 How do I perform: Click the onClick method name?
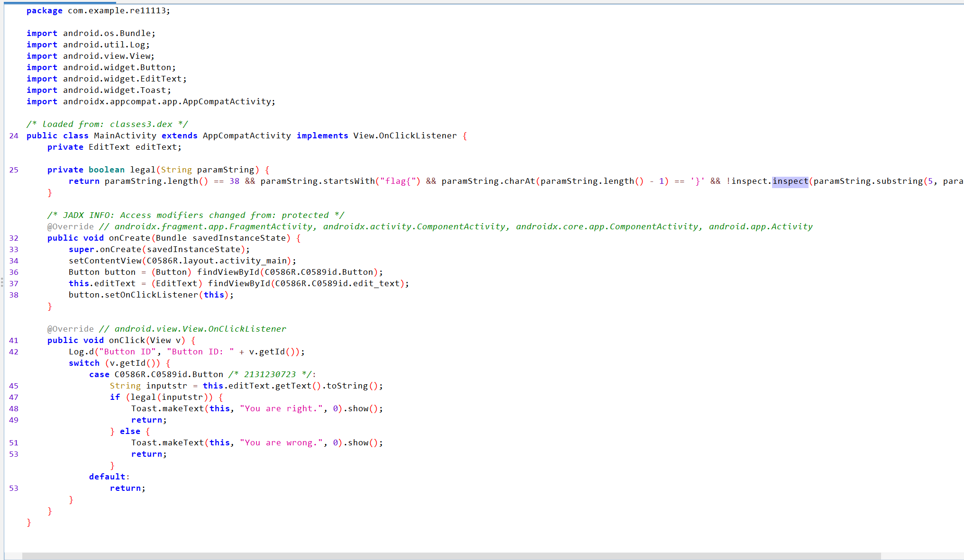(127, 340)
